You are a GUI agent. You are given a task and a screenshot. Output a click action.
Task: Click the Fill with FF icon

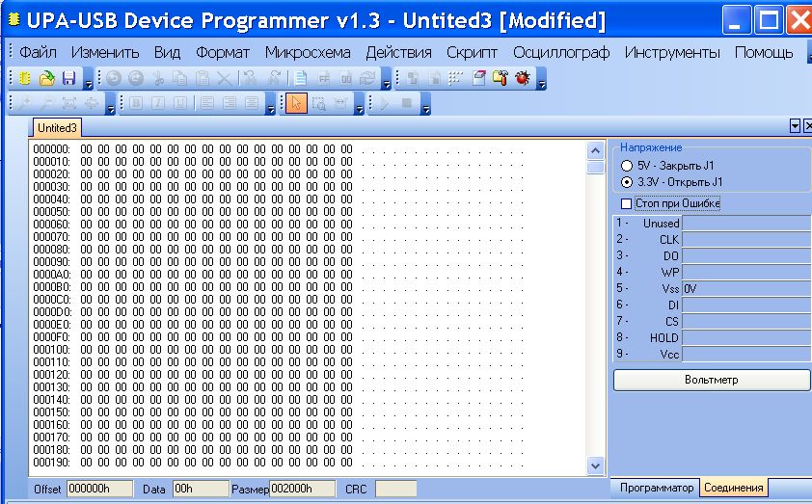(324, 78)
